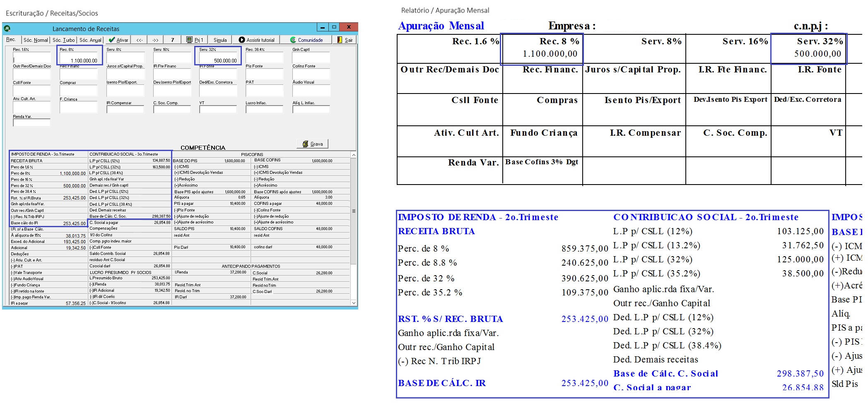Switch to the Sóc. Turbo tab

[63, 40]
